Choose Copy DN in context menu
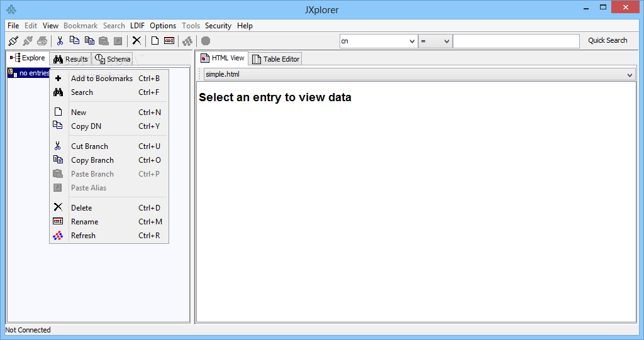 coord(109,126)
